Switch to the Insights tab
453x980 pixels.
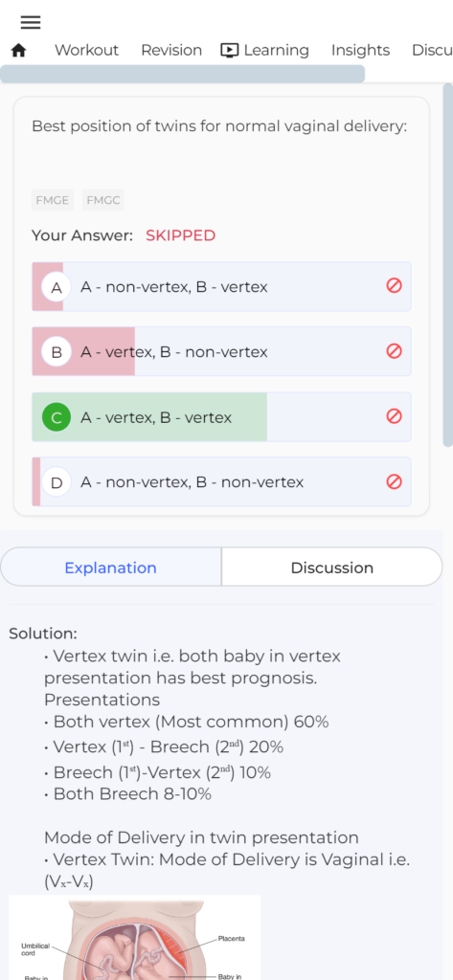click(x=360, y=50)
